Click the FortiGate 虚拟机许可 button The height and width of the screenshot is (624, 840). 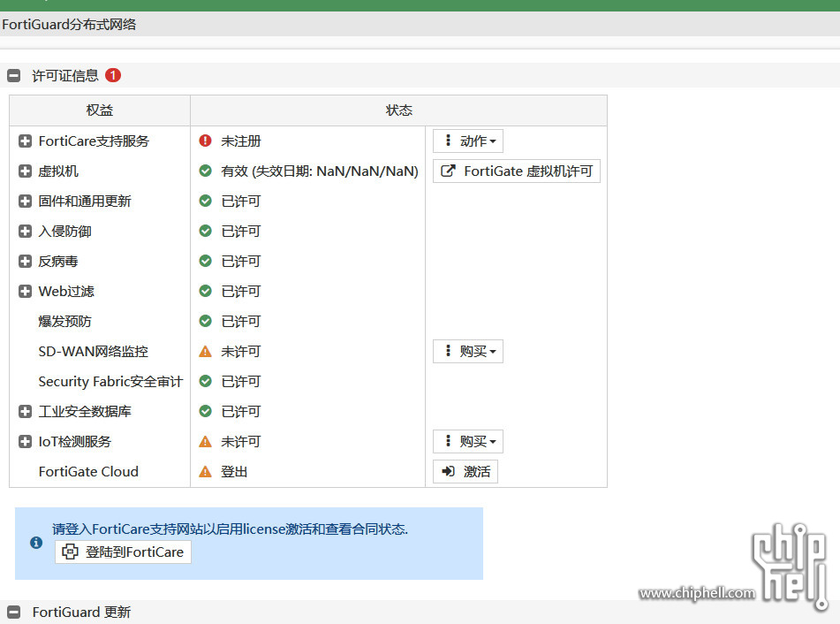pos(517,171)
